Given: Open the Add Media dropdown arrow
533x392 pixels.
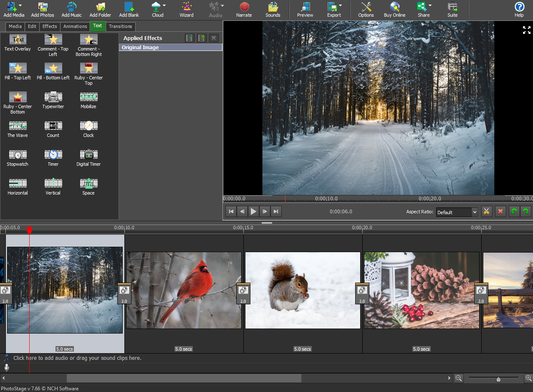Looking at the screenshot, I should pos(20,5).
